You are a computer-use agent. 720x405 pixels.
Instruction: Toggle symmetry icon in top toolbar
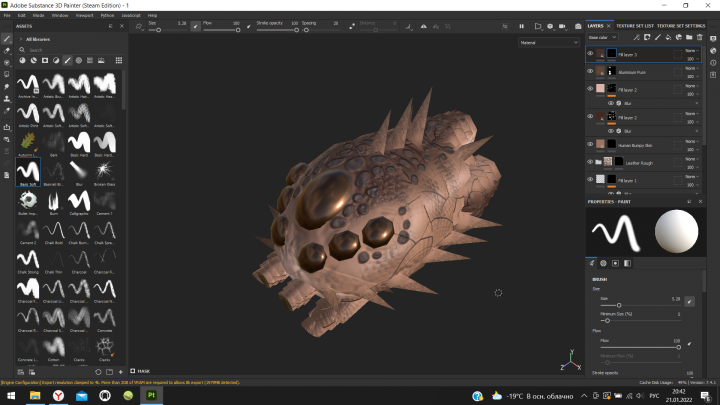(423, 27)
